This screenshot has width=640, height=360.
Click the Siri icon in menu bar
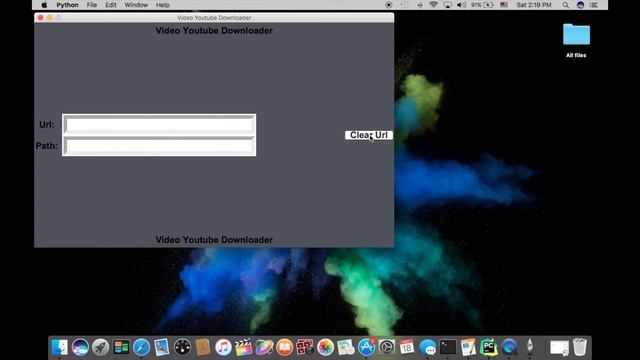click(x=580, y=5)
